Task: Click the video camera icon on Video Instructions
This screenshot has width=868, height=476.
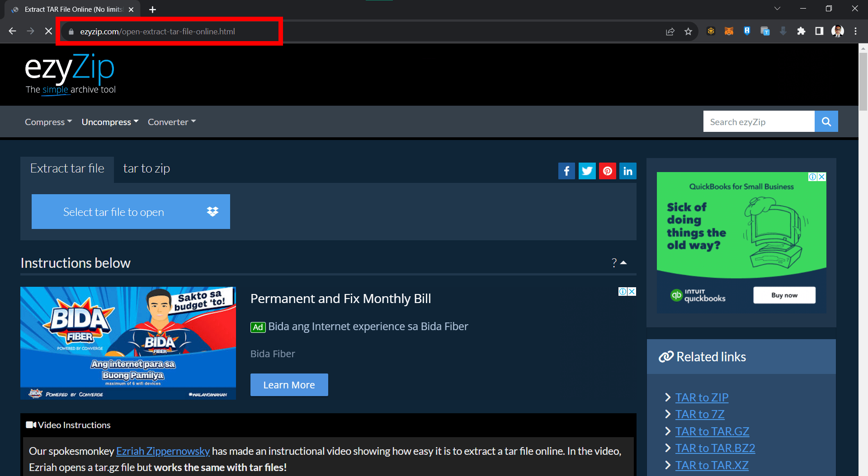Action: (x=30, y=425)
